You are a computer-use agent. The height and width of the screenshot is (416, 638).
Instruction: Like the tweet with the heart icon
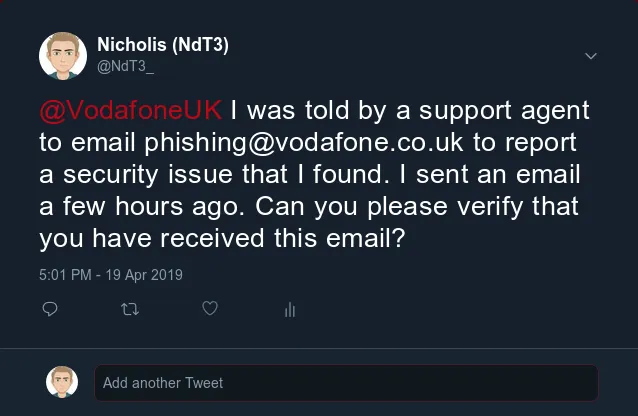pos(210,310)
